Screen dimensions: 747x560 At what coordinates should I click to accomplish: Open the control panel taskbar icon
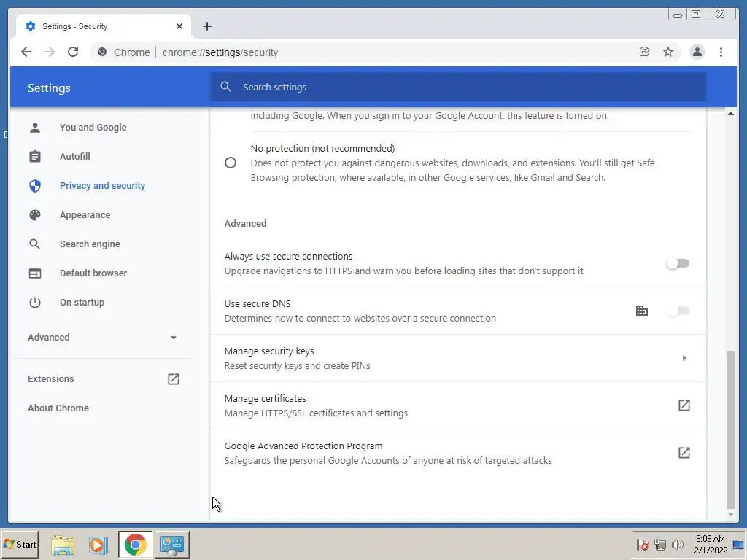pyautogui.click(x=172, y=545)
